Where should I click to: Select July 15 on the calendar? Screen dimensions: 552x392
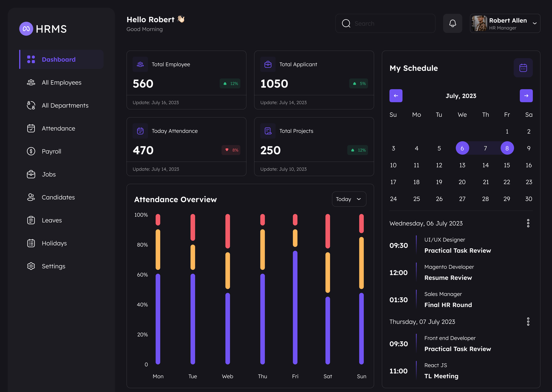[x=507, y=165]
